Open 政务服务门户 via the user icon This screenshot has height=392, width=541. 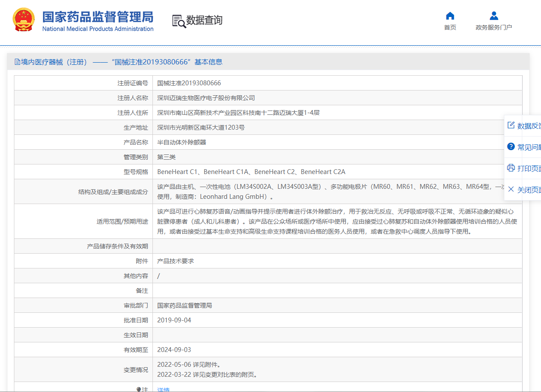pos(494,16)
